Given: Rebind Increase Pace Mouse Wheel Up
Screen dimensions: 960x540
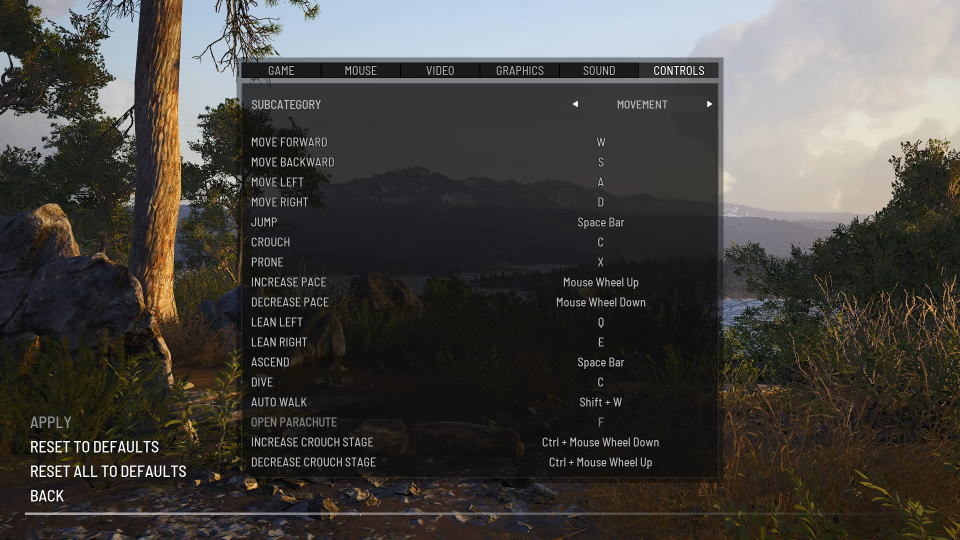Looking at the screenshot, I should tap(601, 282).
